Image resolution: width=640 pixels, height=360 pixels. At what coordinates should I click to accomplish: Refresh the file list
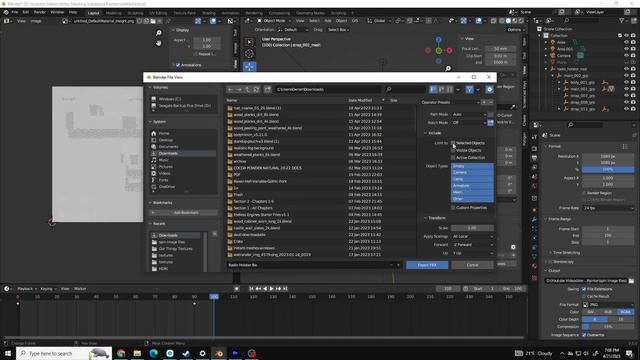click(x=256, y=89)
